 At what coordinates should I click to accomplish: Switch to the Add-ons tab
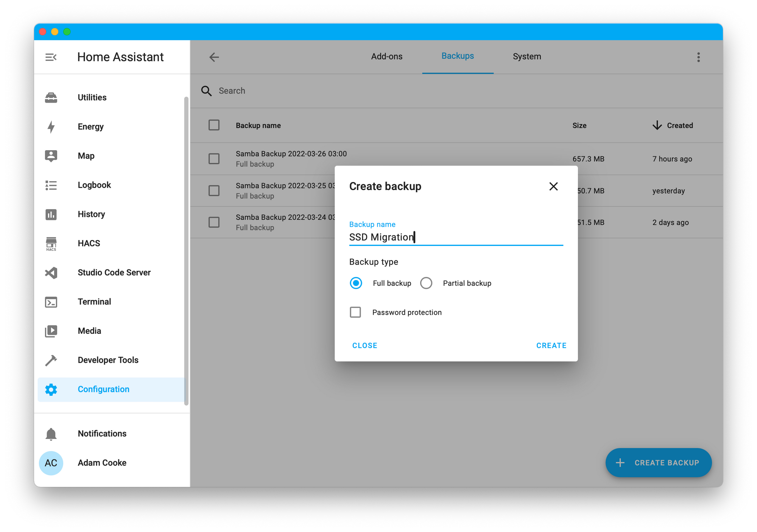(x=386, y=56)
